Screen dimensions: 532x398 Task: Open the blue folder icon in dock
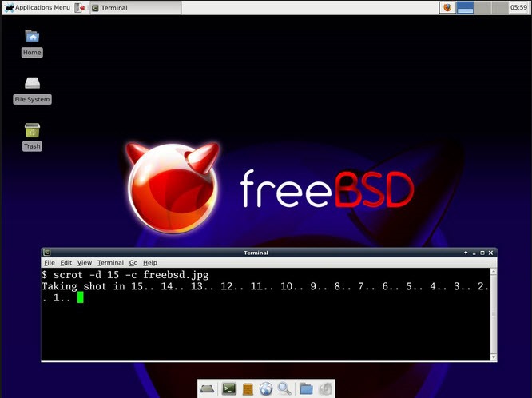[x=306, y=389]
